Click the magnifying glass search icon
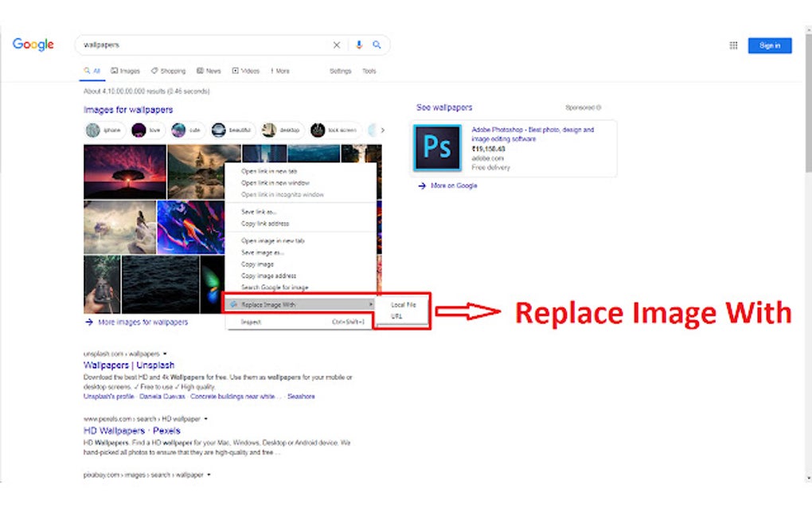This screenshot has height=508, width=812. coord(377,45)
